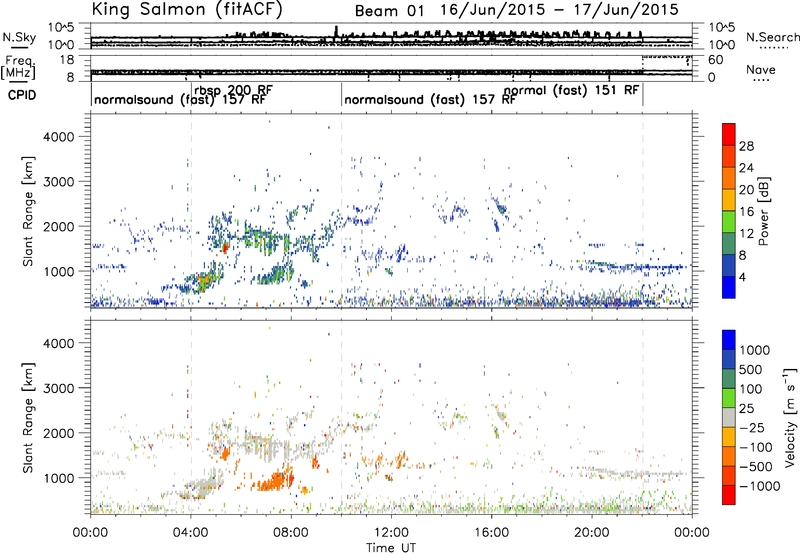This screenshot has height=554, width=800.
Task: Click the 'Power [dB]' color bar label
Action: pos(763,211)
